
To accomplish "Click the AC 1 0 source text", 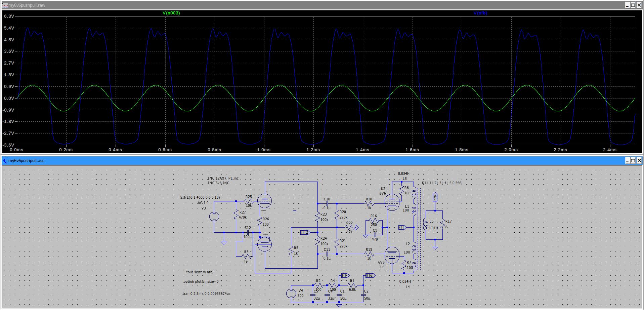I will [x=203, y=203].
